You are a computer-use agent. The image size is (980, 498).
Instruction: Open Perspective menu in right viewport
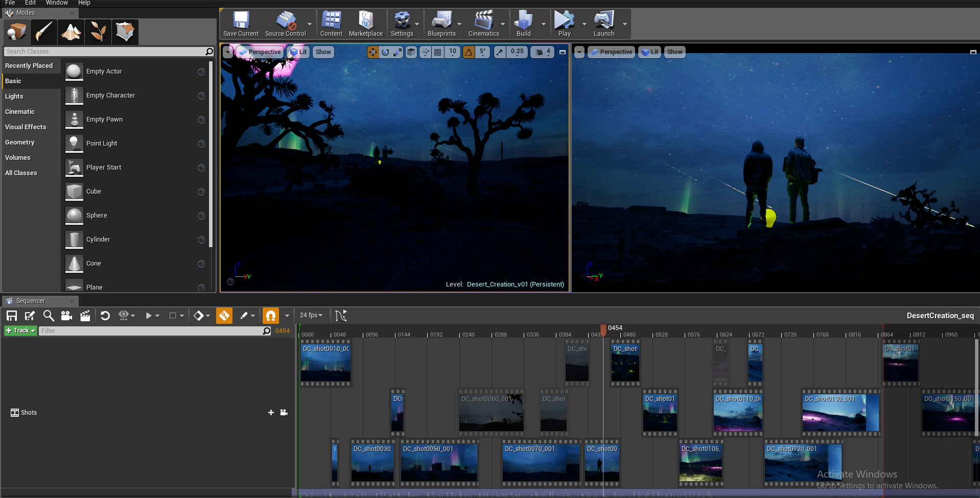(x=611, y=52)
